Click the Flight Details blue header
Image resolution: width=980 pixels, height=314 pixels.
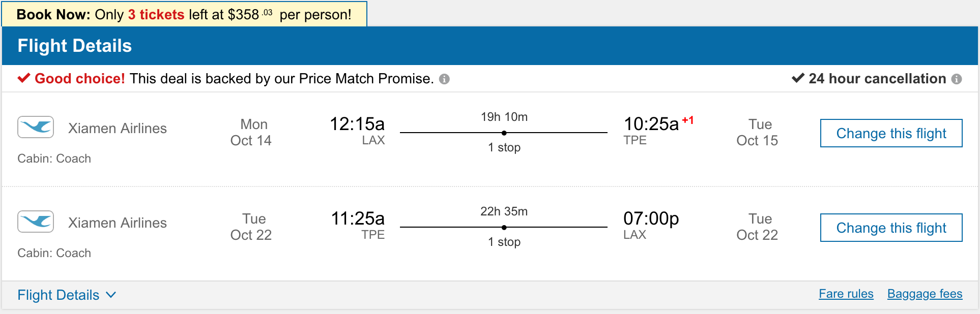[489, 46]
